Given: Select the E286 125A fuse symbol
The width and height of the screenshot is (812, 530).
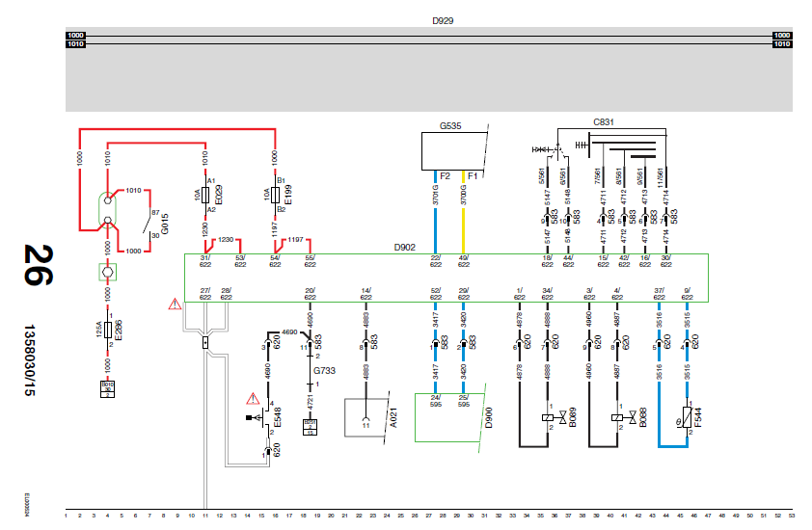Looking at the screenshot, I should 108,330.
